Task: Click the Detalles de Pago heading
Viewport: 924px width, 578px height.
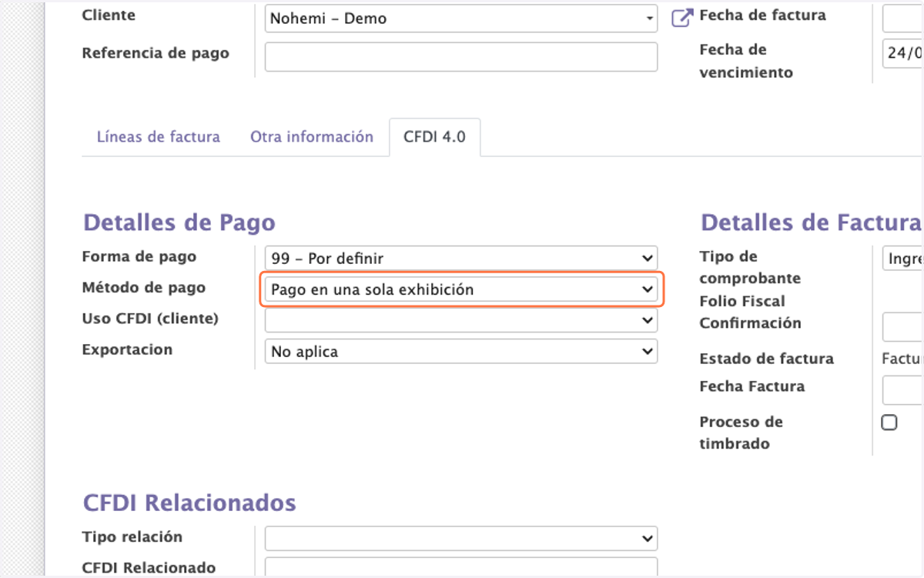Action: [x=179, y=222]
